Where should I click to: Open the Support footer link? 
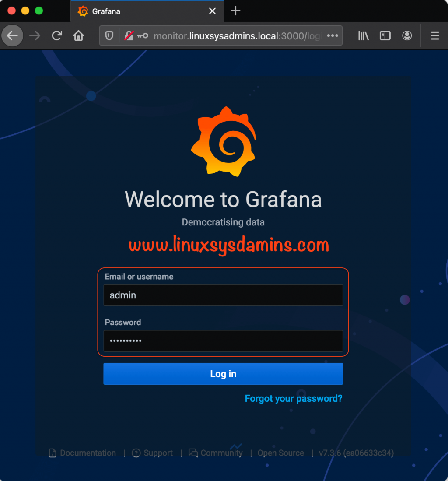[152, 453]
